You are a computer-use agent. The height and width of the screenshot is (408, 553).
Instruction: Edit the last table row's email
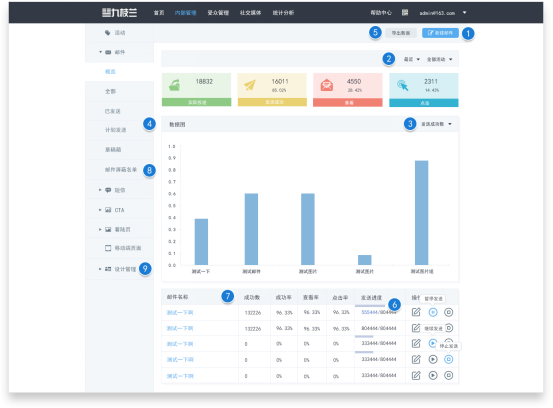pos(416,375)
